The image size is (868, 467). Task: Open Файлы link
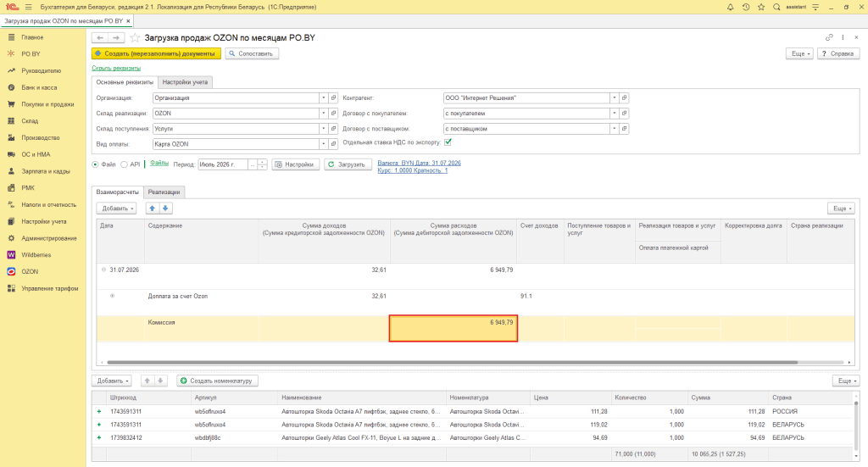[159, 164]
